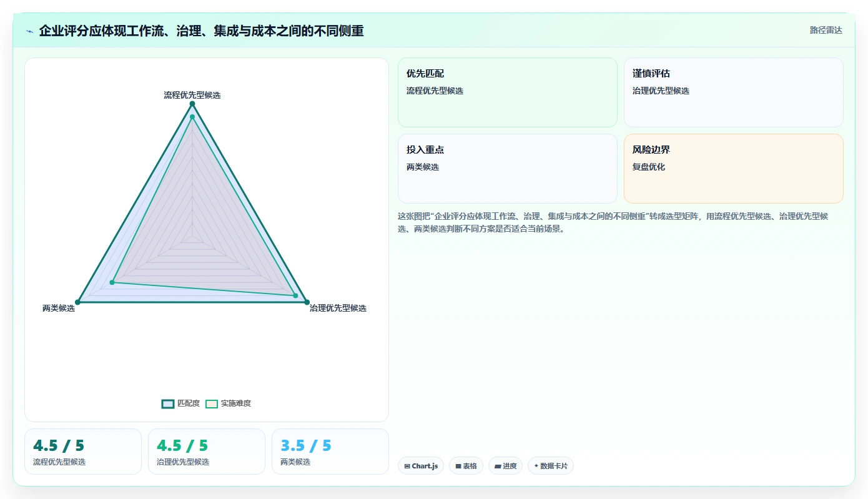Viewport: 868px width, 499px height.
Task: Click the 路径雷达 label in the header
Action: pyautogui.click(x=826, y=30)
